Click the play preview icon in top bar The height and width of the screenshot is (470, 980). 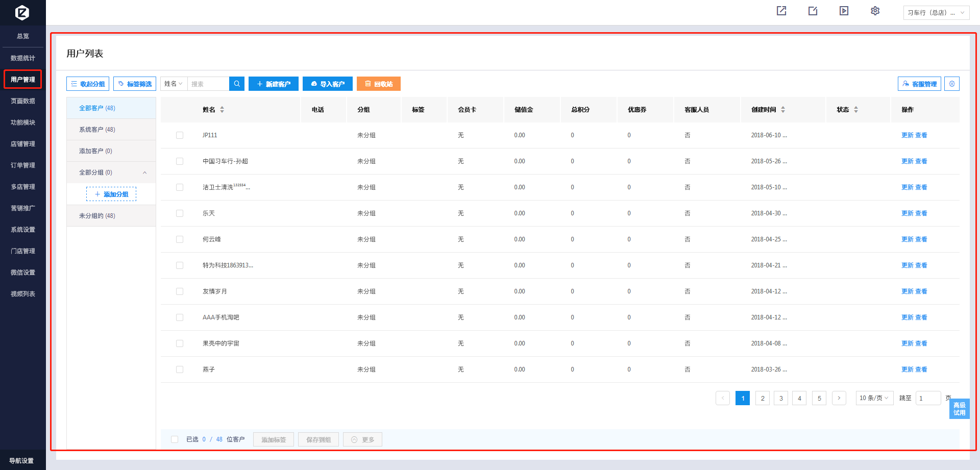click(844, 11)
